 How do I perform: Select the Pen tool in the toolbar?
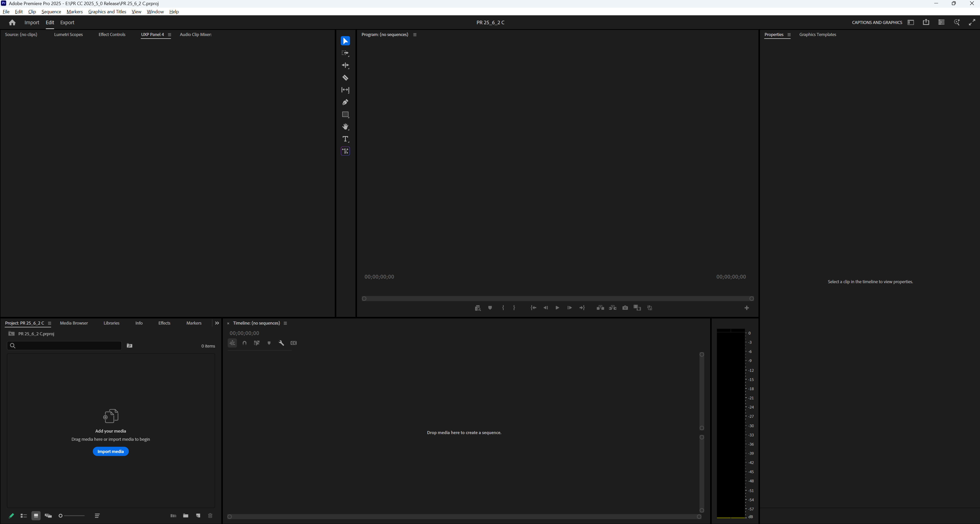(x=345, y=102)
